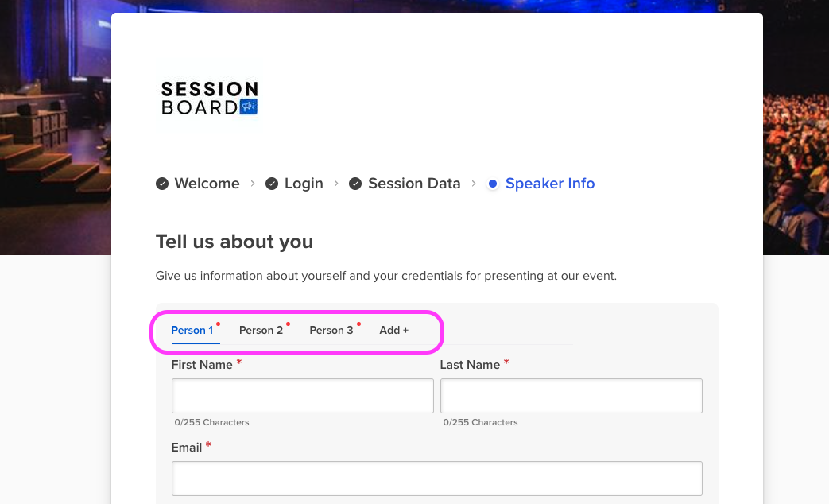This screenshot has width=829, height=504.
Task: Go back to the Welcome step
Action: point(207,183)
